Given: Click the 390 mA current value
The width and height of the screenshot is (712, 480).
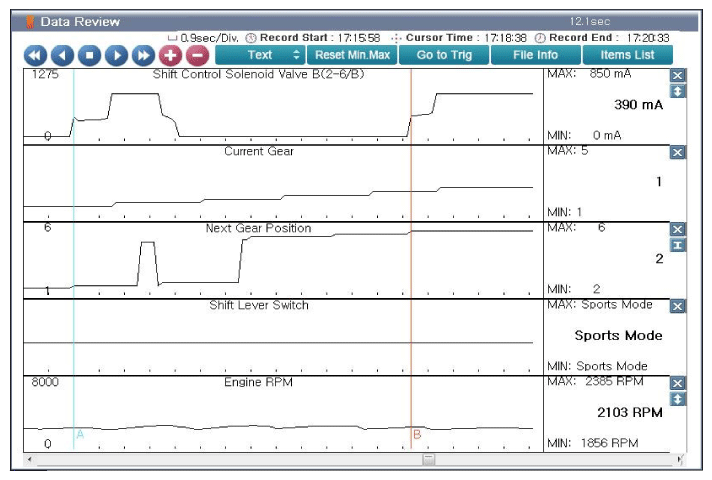Looking at the screenshot, I should tap(638, 105).
